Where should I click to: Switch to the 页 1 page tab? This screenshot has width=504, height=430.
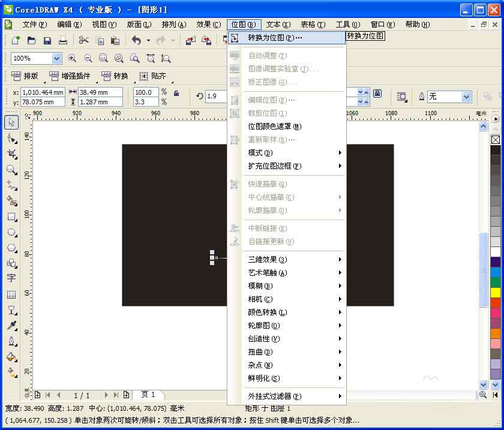pyautogui.click(x=148, y=395)
